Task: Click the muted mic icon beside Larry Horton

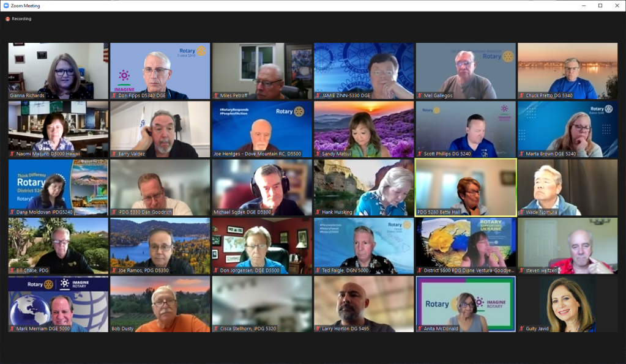Action: [x=318, y=329]
